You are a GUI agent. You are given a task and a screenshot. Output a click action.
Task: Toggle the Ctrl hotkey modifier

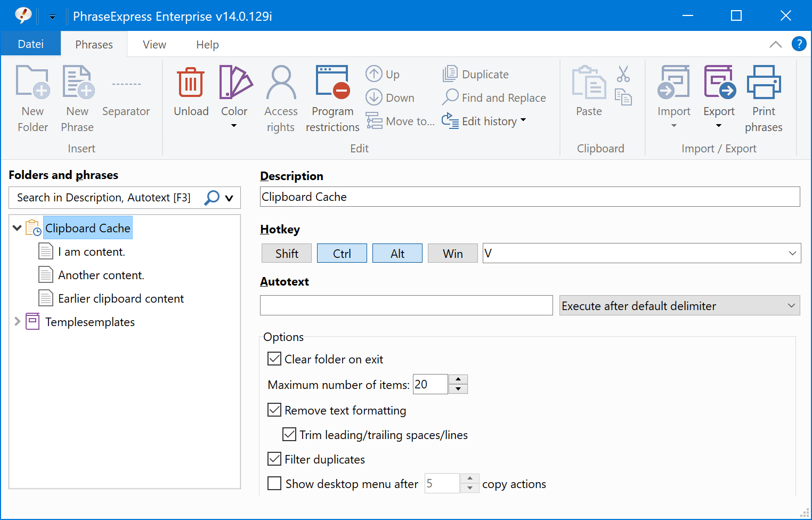coord(342,253)
